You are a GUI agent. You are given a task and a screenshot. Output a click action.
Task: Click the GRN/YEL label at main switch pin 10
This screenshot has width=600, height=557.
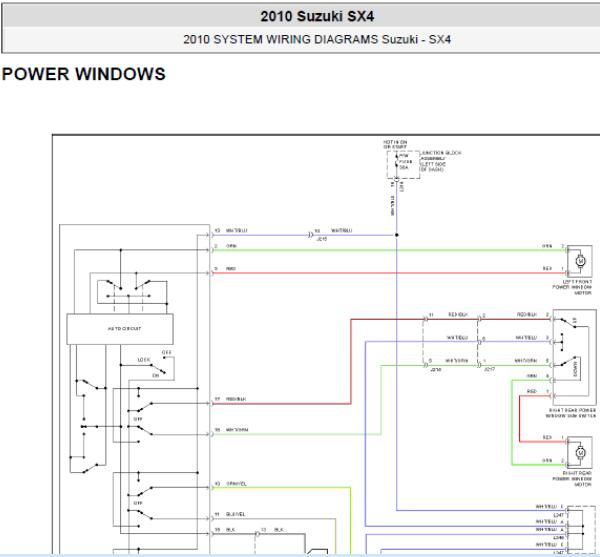(x=236, y=484)
